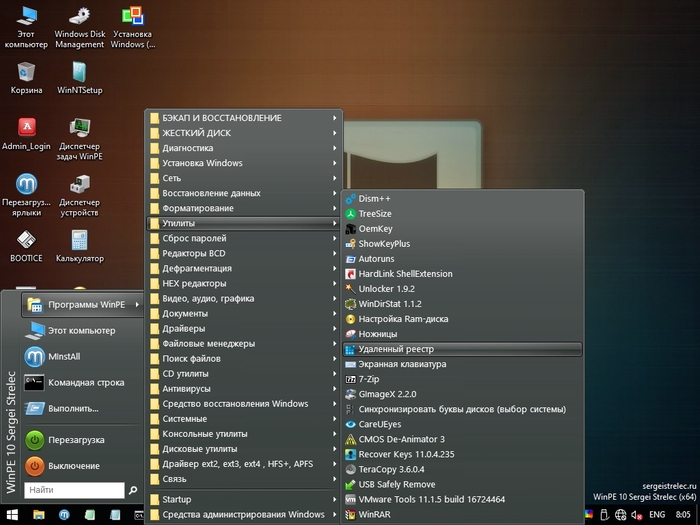
Task: Expand the Установка Windows submenu
Action: pos(244,163)
